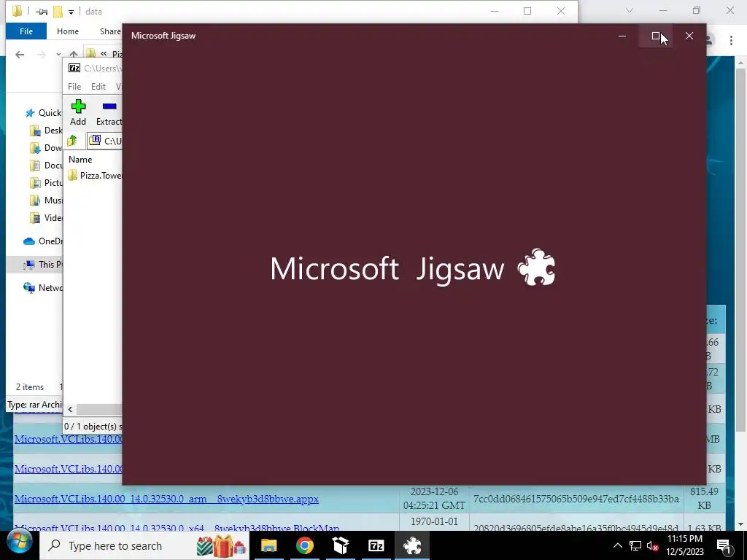The height and width of the screenshot is (560, 747).
Task: Open the 7-Zip File menu
Action: coord(74,86)
